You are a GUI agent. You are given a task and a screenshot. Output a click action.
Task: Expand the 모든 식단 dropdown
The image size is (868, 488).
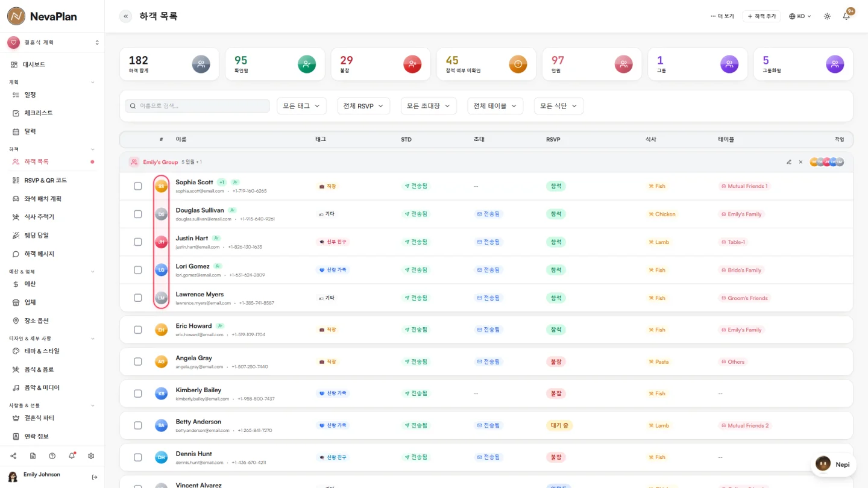[x=559, y=106]
